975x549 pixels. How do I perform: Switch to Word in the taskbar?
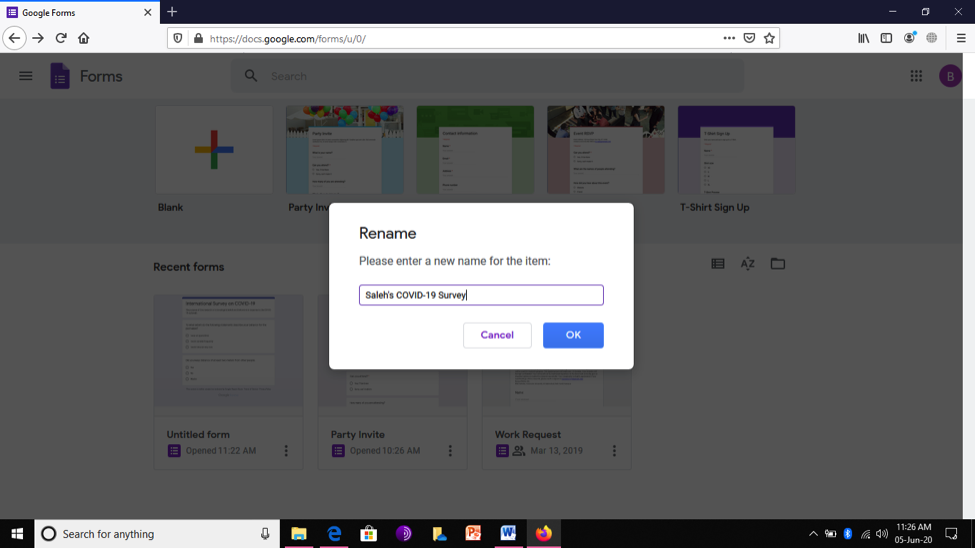pyautogui.click(x=508, y=534)
